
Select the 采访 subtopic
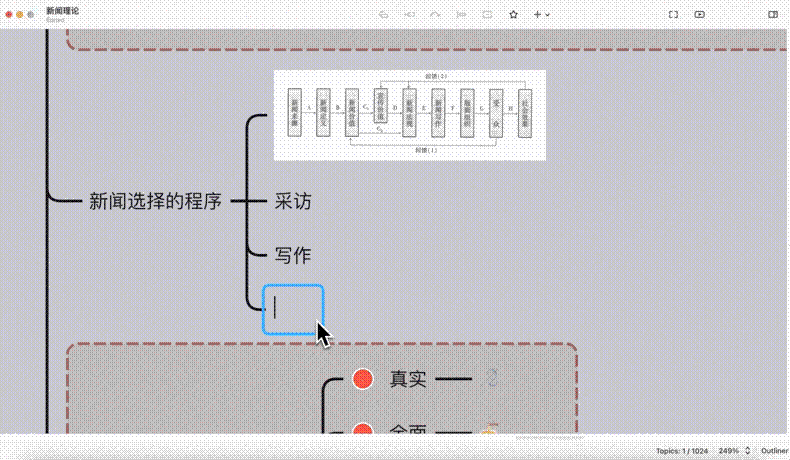coord(293,201)
